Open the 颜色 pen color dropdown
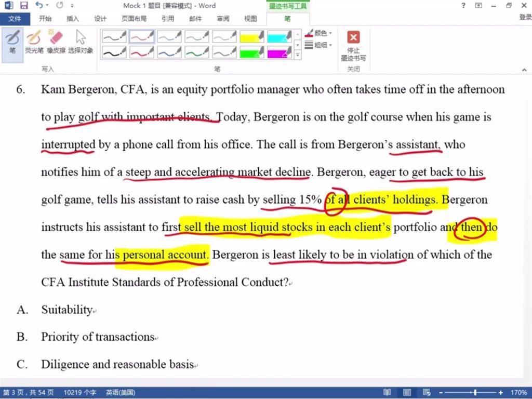 coord(318,33)
